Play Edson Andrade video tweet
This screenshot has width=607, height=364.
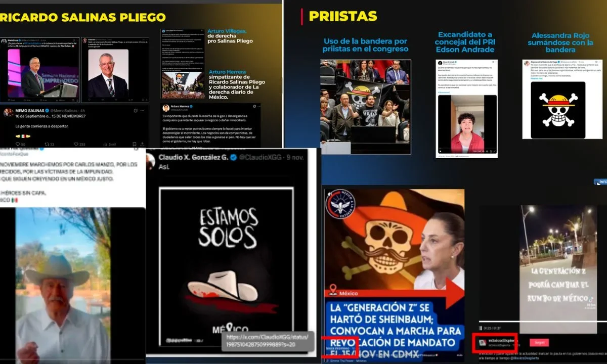click(x=467, y=125)
